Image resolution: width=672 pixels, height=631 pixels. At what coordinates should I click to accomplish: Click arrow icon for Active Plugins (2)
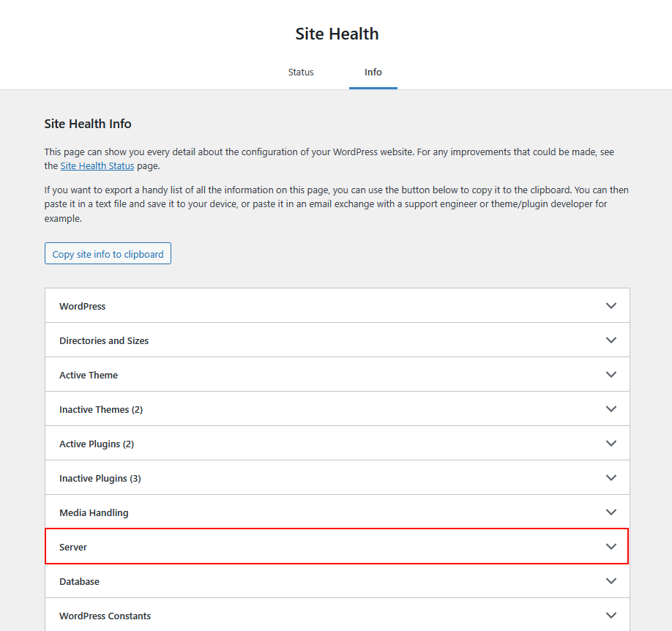point(611,444)
